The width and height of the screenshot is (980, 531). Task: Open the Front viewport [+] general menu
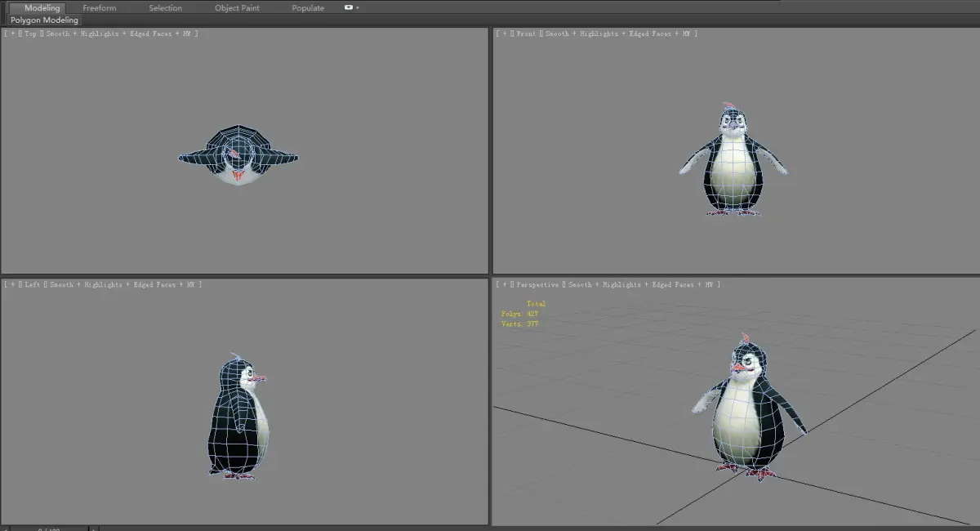(504, 33)
